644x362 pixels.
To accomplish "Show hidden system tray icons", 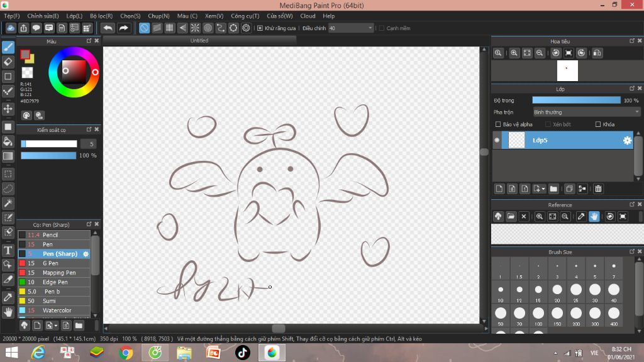I will click(x=555, y=353).
